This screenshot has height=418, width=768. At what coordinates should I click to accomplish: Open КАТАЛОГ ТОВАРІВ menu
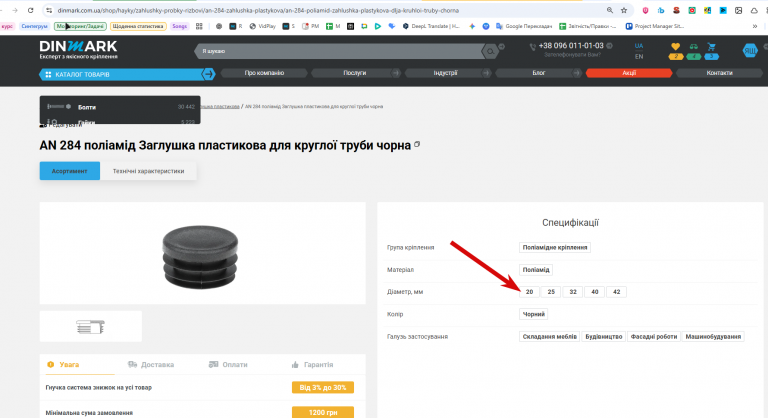120,74
